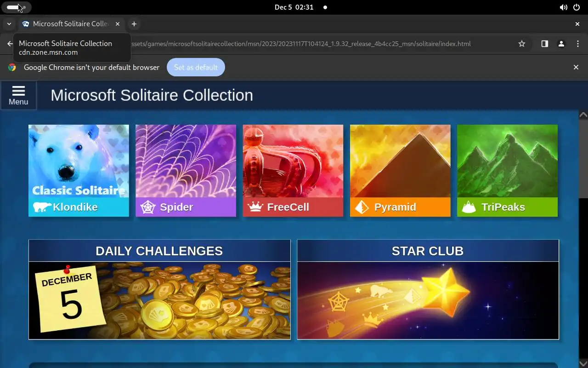Open the Pyramid game thumbnail
This screenshot has height=368, width=588.
(x=400, y=171)
